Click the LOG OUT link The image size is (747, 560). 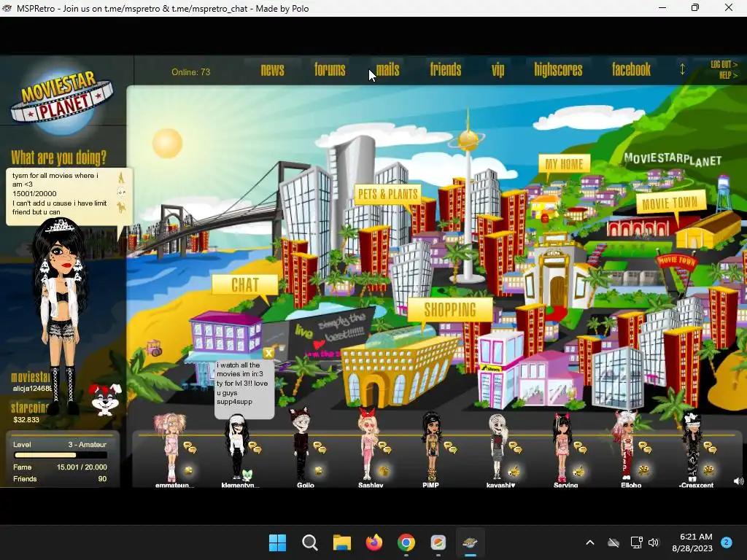tap(724, 64)
